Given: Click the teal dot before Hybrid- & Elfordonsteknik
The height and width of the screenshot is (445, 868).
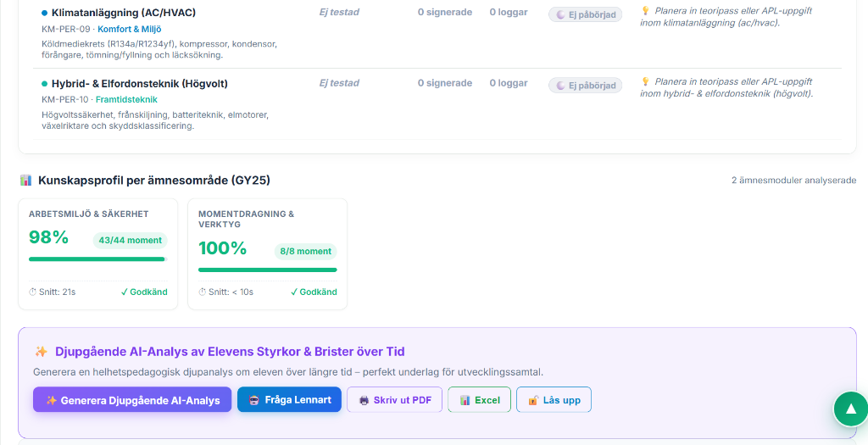Looking at the screenshot, I should (x=44, y=84).
